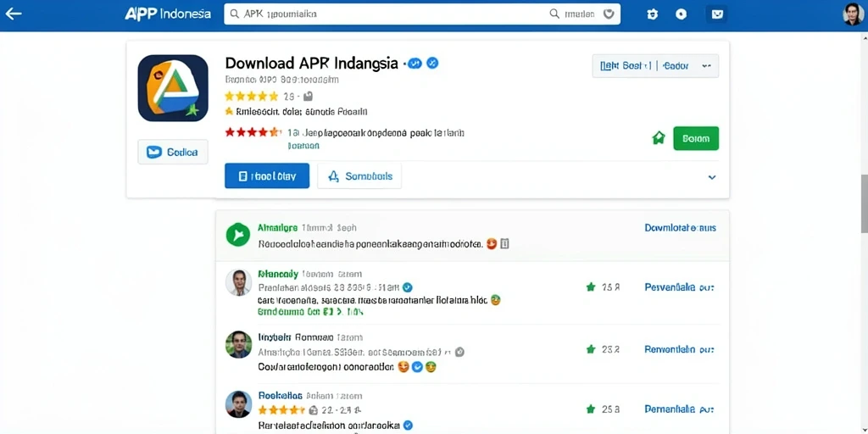Click the Pemanhalia link in the Rookeltas row
Image resolution: width=868 pixels, height=434 pixels.
pos(679,409)
